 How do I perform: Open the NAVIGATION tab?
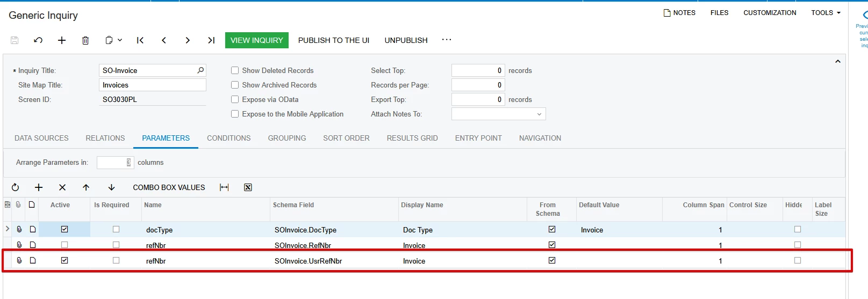[x=540, y=138]
